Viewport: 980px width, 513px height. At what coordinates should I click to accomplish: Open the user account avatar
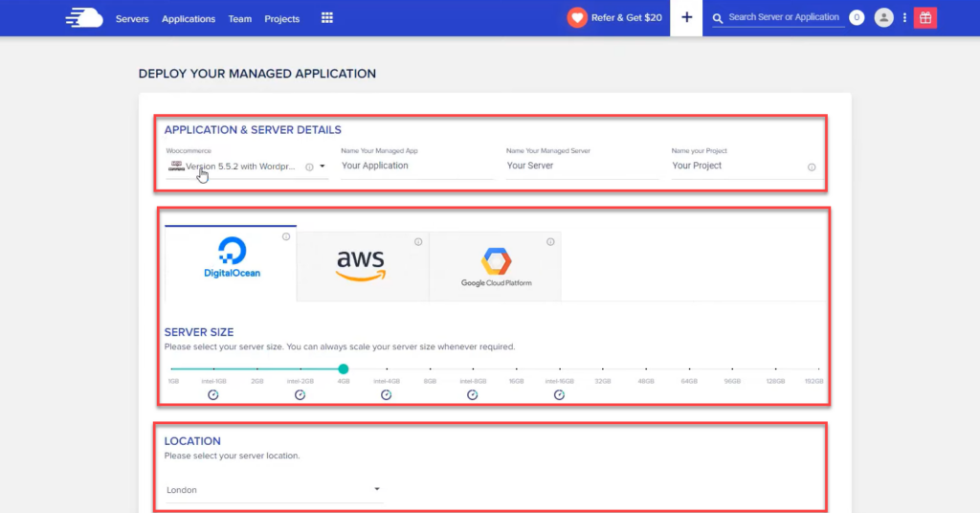(x=883, y=17)
